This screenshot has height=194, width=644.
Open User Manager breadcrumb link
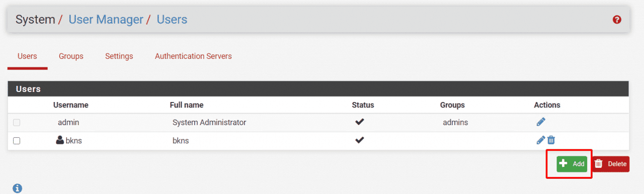[x=106, y=20]
